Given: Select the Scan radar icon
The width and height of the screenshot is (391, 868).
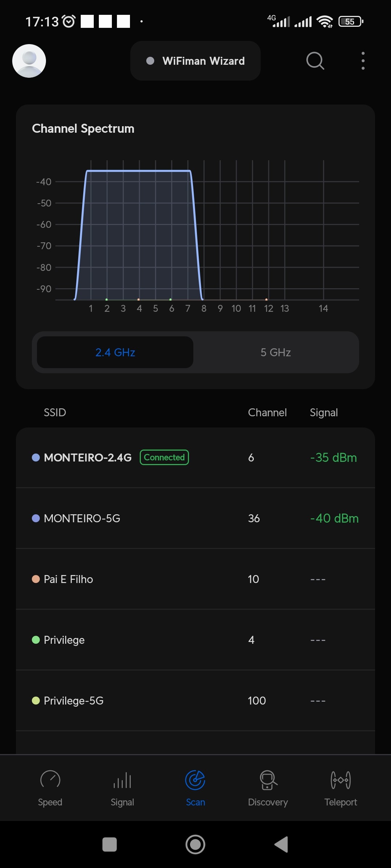Looking at the screenshot, I should pyautogui.click(x=195, y=780).
